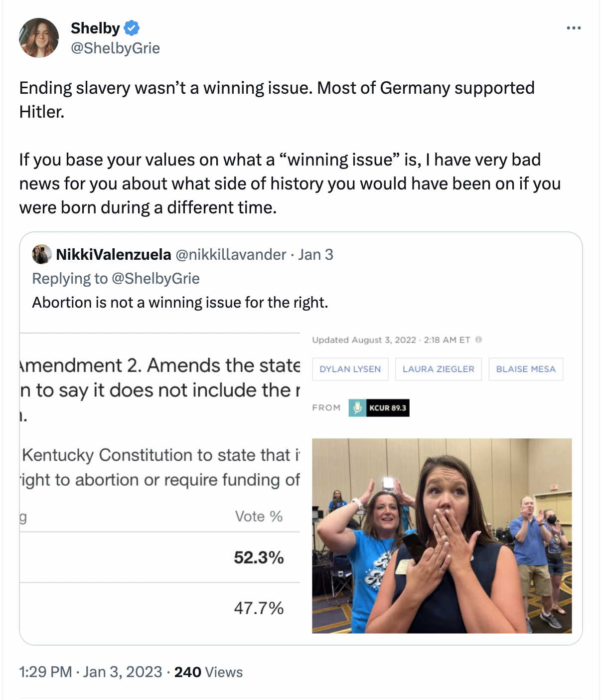Click the Replying to @ShelbyGrie link
603x700 pixels.
pyautogui.click(x=116, y=278)
